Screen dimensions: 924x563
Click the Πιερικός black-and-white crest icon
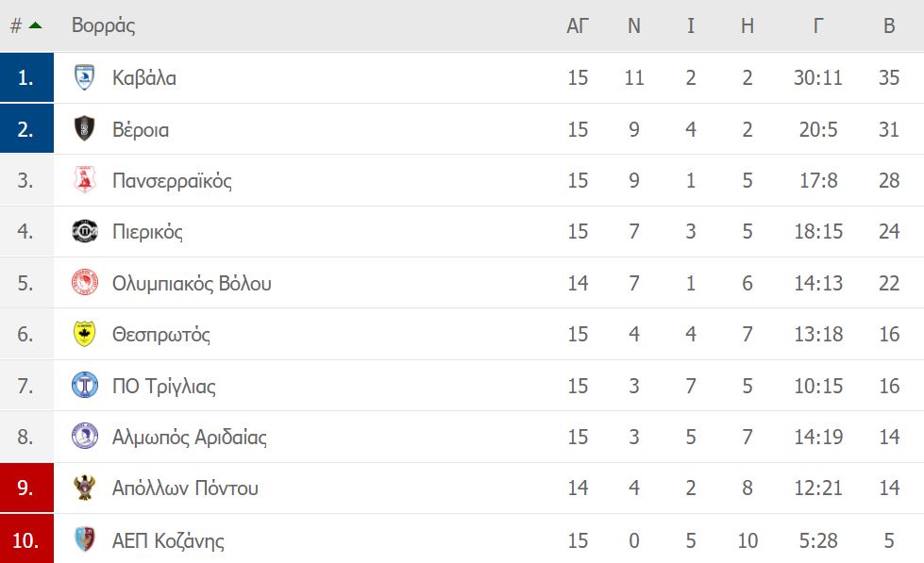[x=84, y=231]
